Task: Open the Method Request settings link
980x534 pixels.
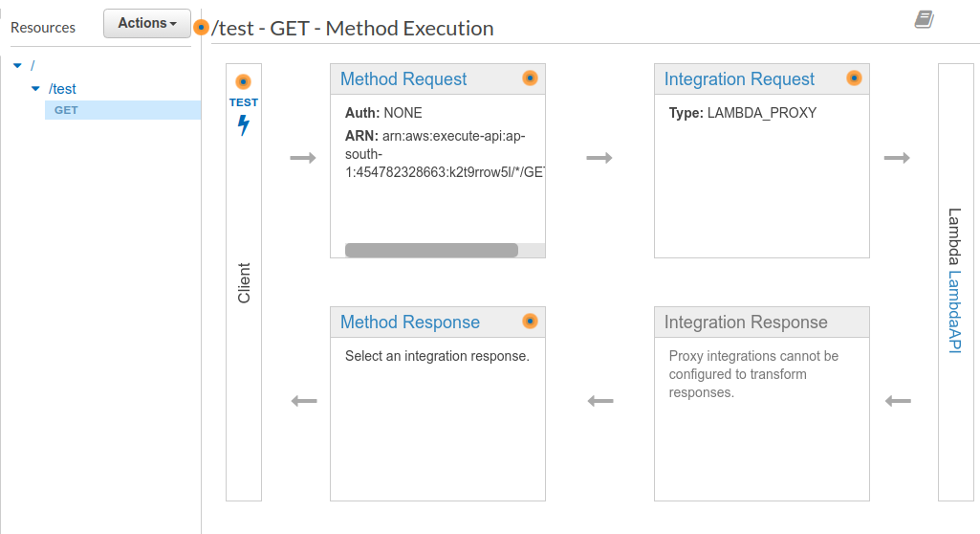Action: pos(403,78)
